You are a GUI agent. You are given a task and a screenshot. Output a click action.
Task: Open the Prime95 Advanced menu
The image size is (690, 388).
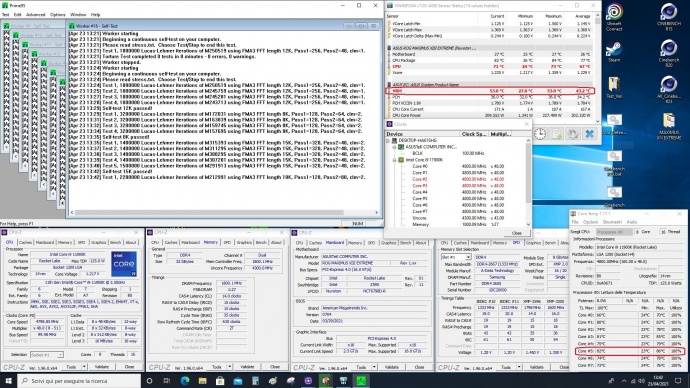point(36,15)
